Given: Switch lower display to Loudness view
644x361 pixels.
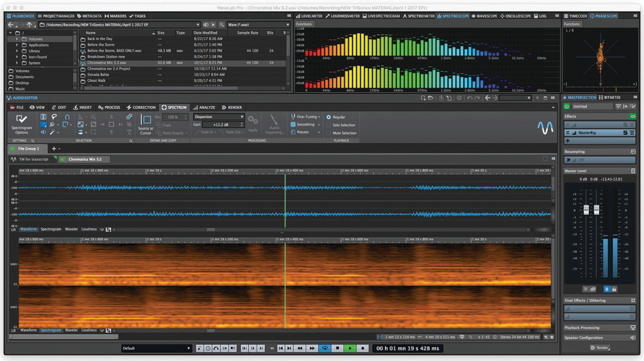Looking at the screenshot, I should (x=89, y=330).
